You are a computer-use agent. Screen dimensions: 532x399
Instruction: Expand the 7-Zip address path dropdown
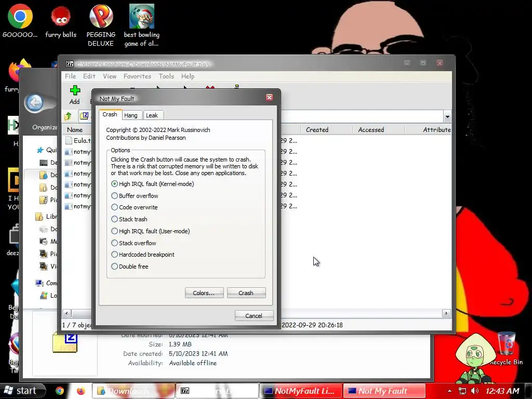pos(447,117)
